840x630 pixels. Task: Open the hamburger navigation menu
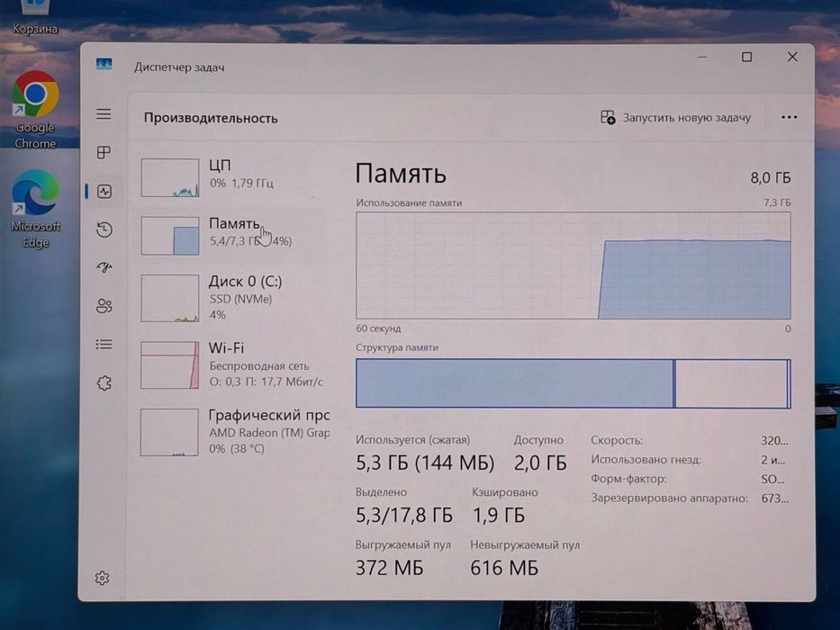[104, 114]
